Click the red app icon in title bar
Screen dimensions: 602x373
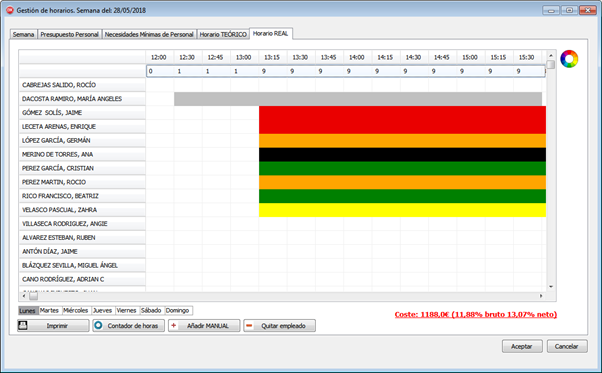10,10
